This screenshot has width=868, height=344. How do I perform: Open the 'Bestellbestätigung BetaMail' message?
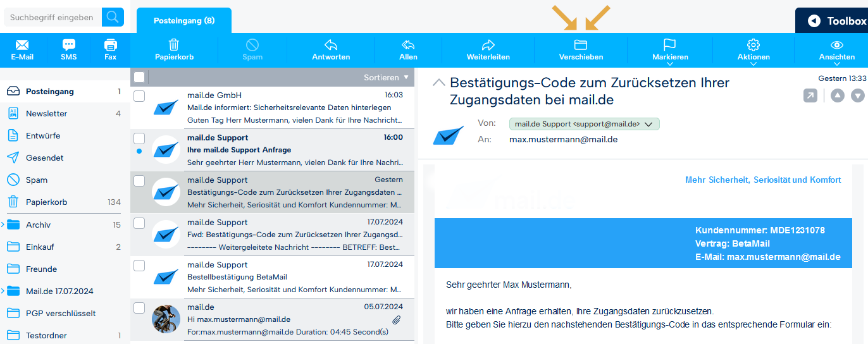click(x=273, y=277)
